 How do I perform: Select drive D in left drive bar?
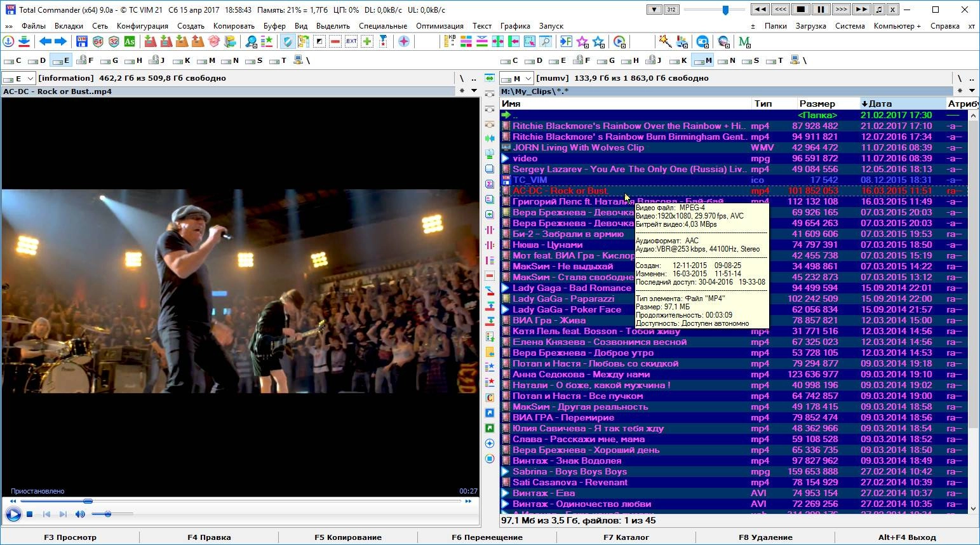pos(37,61)
